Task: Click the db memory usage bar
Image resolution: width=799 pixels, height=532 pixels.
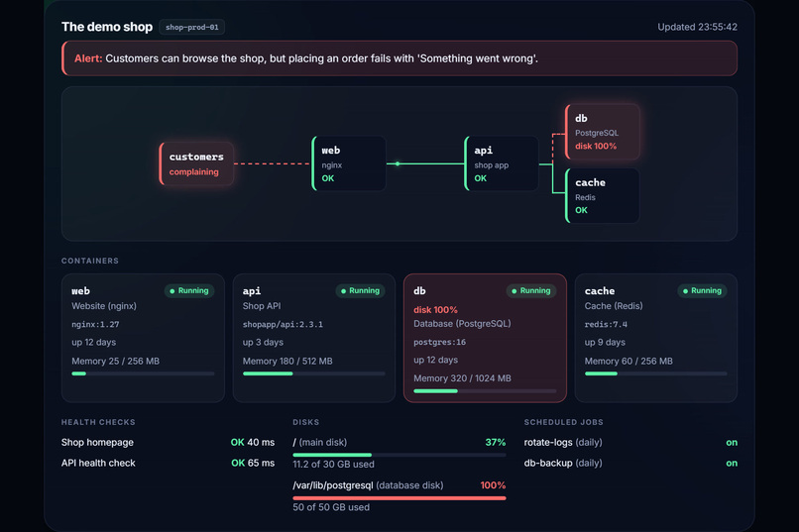Action: [485, 391]
